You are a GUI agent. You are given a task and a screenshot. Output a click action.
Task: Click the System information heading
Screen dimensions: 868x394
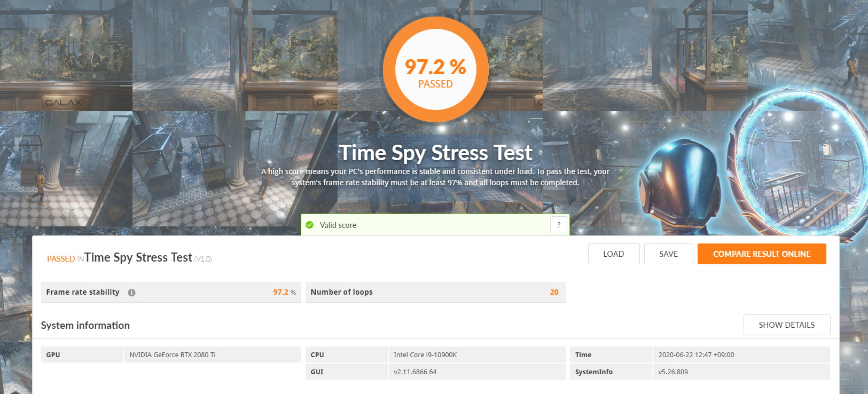point(85,325)
